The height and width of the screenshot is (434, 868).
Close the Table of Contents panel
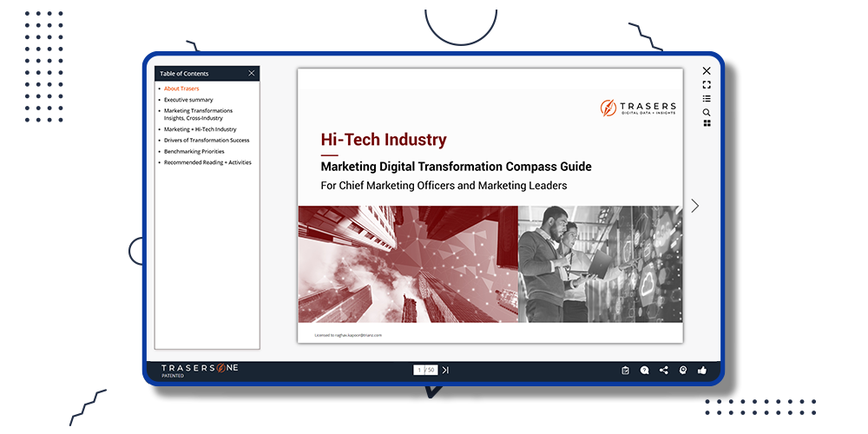tap(252, 73)
